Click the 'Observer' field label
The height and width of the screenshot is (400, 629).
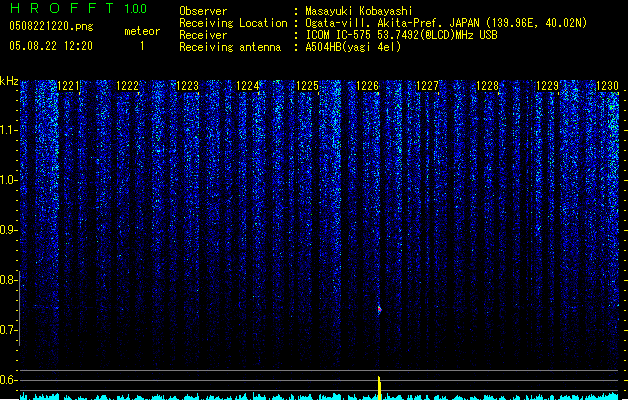coord(203,11)
